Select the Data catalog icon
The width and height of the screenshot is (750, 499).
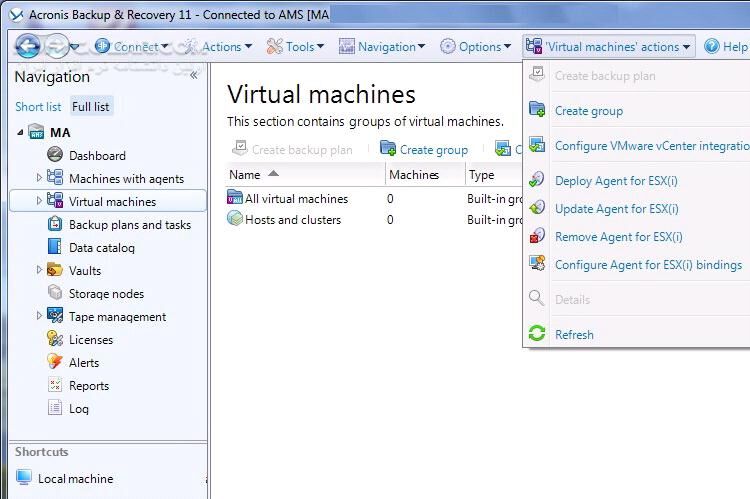[55, 247]
